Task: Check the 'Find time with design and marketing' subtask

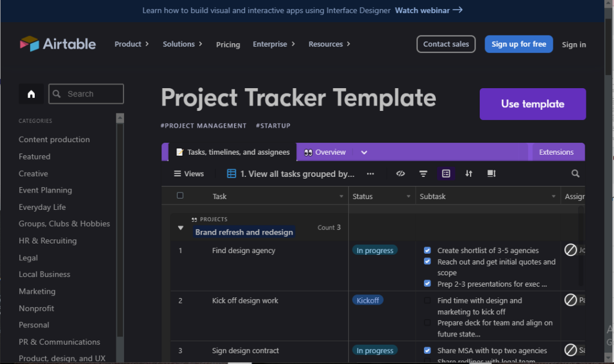Action: [428, 300]
